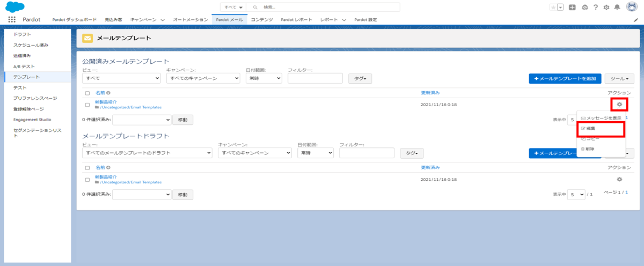Open タグ dropdown in published templates
Viewport: 644px width, 266px height.
[360, 78]
